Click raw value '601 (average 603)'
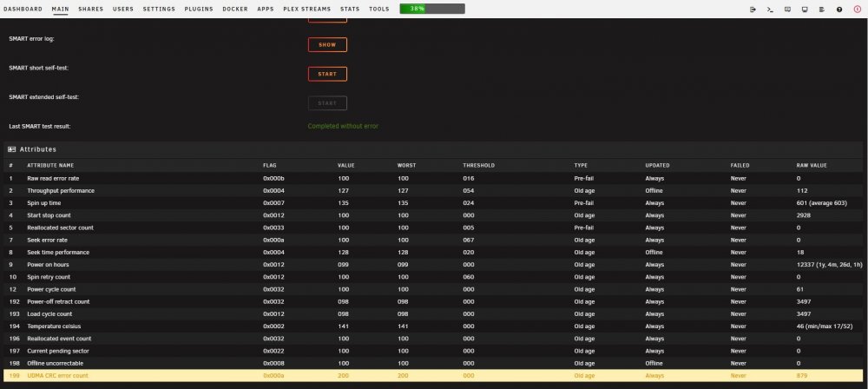 [821, 203]
